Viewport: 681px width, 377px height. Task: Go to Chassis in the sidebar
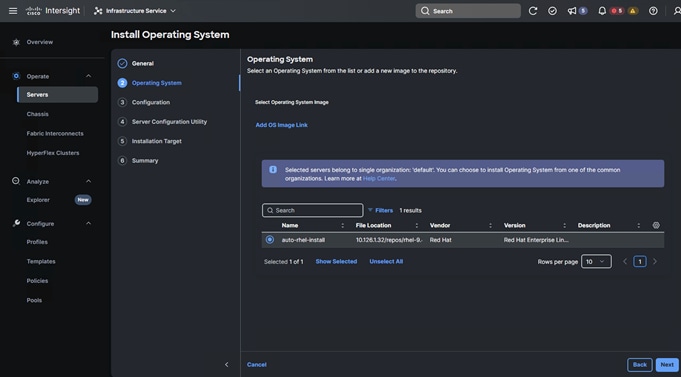(x=37, y=114)
